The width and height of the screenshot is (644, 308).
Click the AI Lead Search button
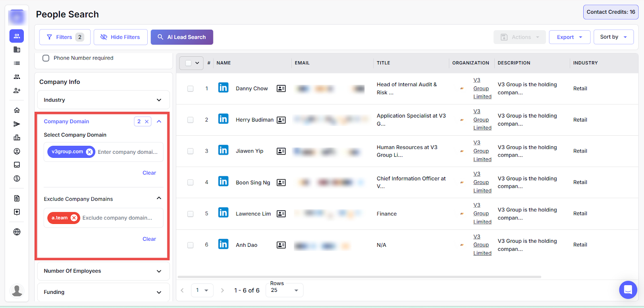coord(182,37)
